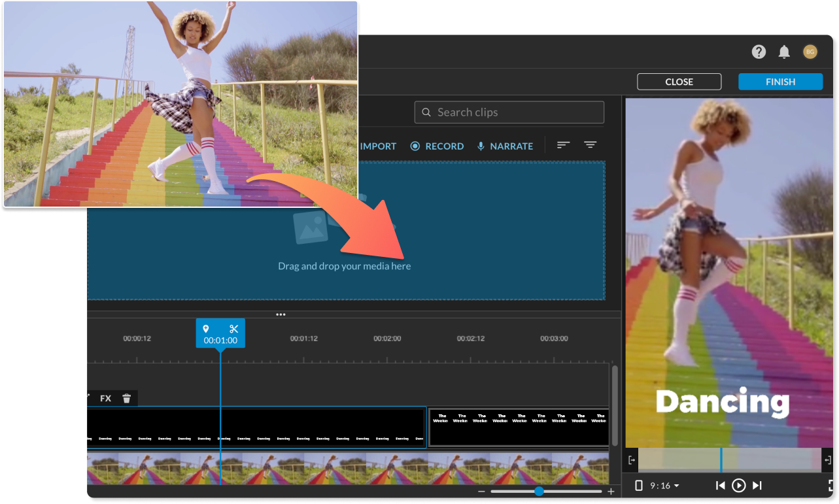Enter fullscreen preview mode
Viewport: 839px width, 504px height.
[832, 485]
